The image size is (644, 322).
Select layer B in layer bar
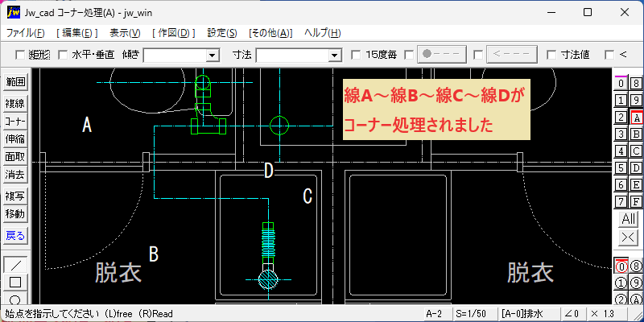[636, 134]
